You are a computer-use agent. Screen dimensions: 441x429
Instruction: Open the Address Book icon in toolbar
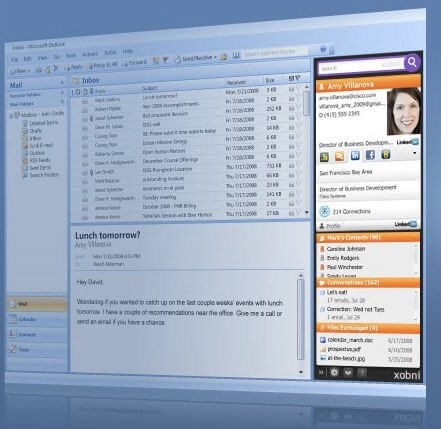(236, 55)
